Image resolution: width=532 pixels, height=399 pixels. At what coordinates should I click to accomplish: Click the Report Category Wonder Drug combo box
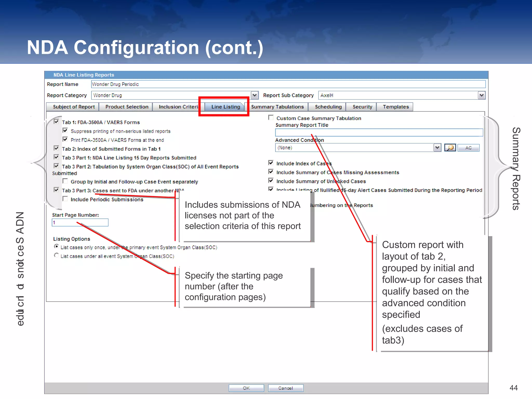(175, 95)
